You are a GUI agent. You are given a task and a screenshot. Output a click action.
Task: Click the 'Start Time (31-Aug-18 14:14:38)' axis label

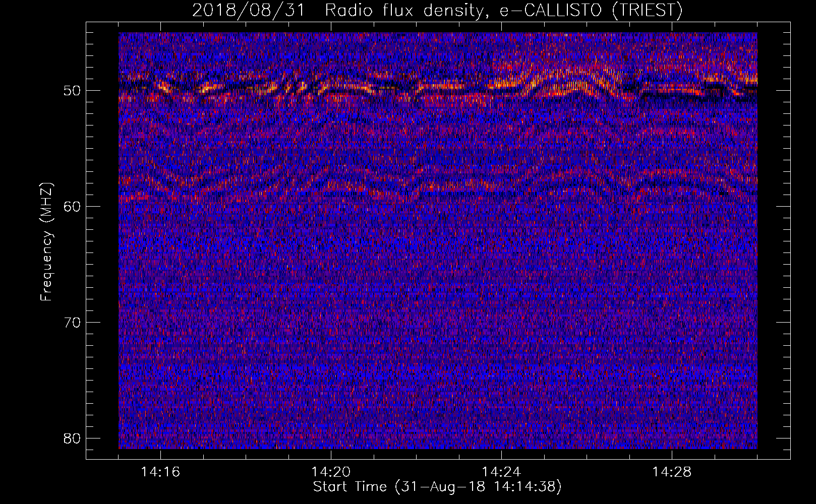(437, 487)
